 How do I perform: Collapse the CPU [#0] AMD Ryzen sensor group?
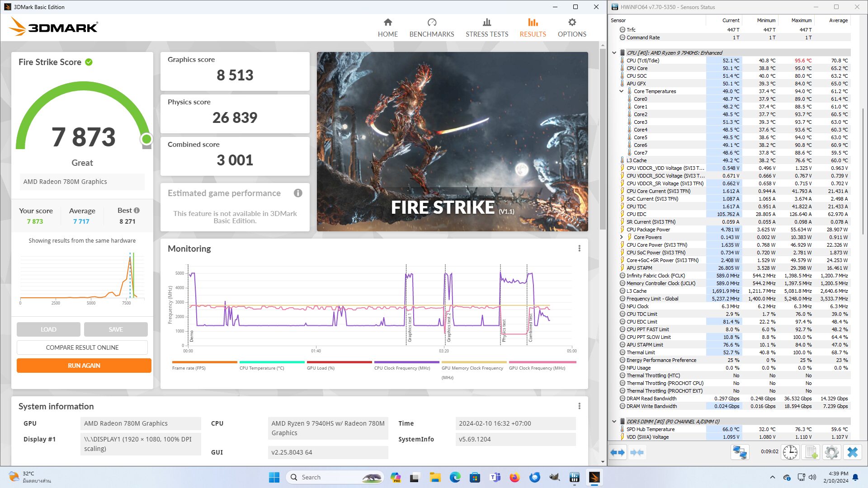614,53
